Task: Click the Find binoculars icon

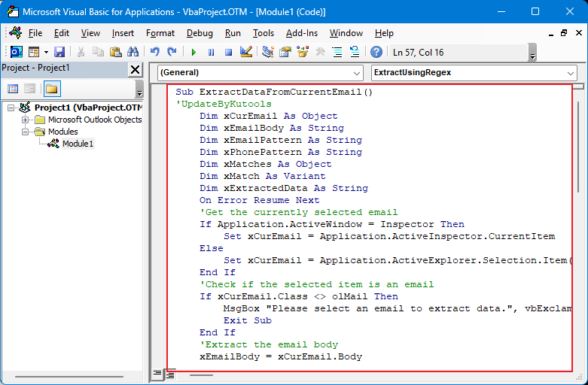Action: 133,52
